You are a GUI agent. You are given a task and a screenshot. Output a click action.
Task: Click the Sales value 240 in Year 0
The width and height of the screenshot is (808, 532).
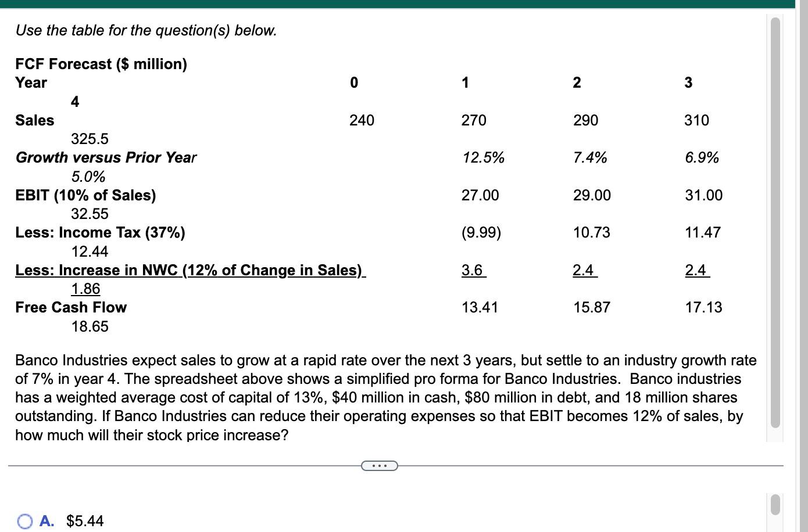coord(362,120)
